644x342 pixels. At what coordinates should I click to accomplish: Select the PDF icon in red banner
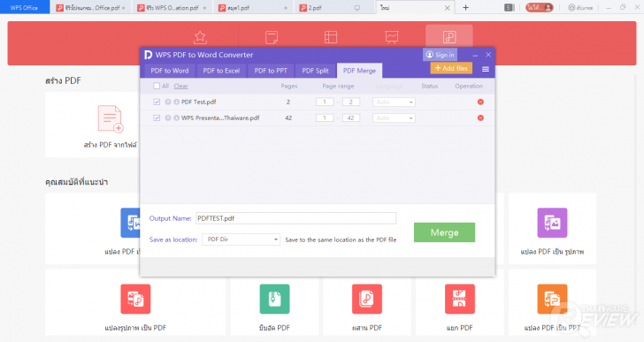(449, 37)
